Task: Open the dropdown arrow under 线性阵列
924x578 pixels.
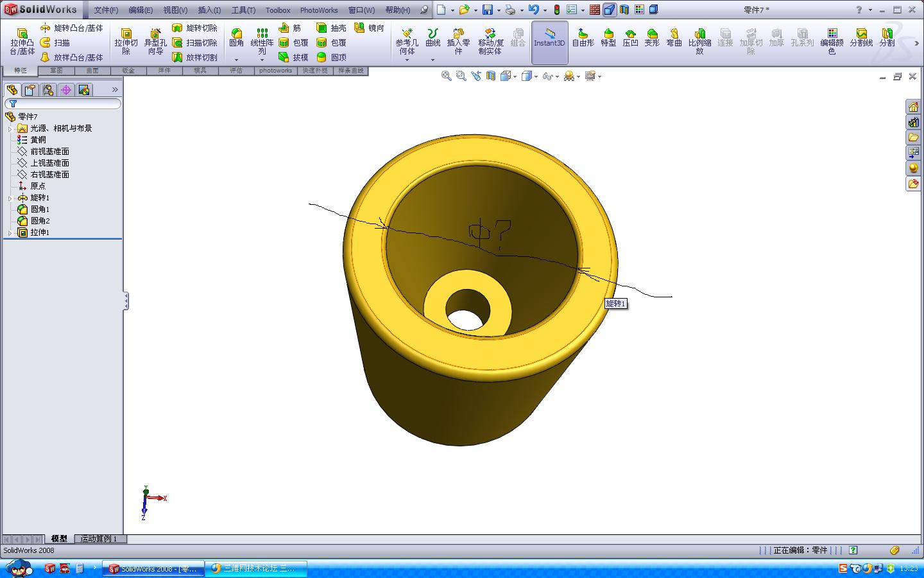Action: coord(262,60)
